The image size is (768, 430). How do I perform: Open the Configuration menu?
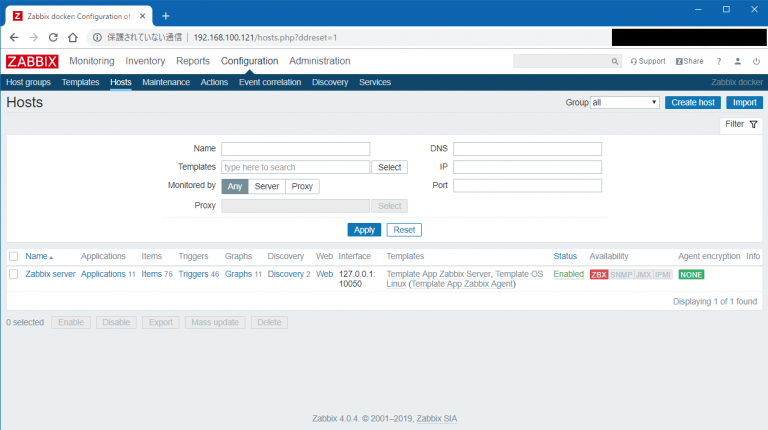(249, 61)
